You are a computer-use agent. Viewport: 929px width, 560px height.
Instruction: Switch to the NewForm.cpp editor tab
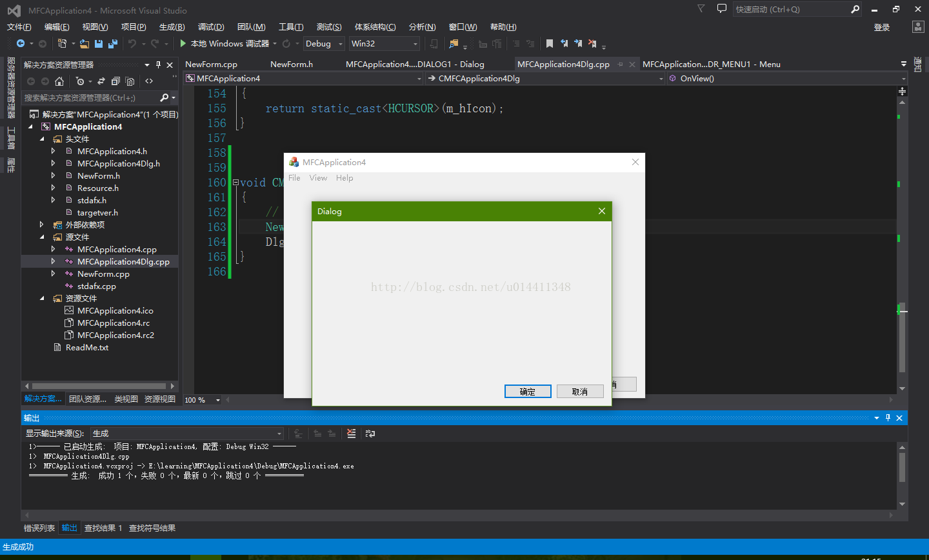tap(211, 65)
